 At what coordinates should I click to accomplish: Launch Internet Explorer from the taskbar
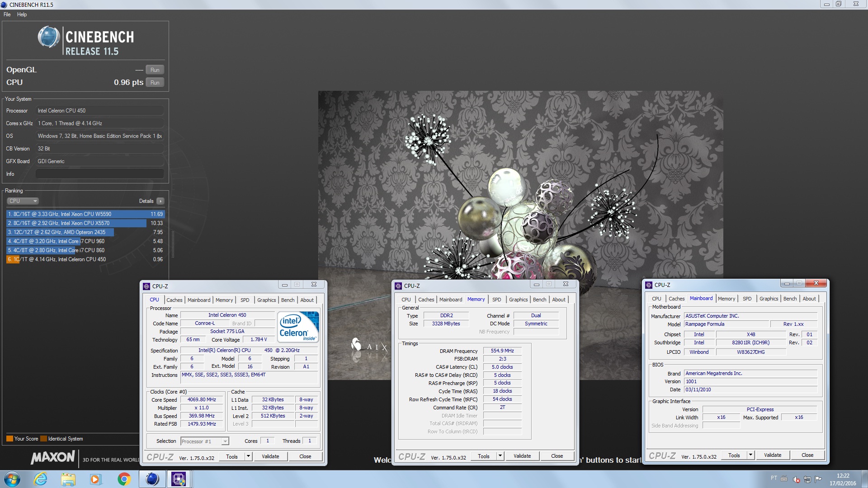coord(41,479)
